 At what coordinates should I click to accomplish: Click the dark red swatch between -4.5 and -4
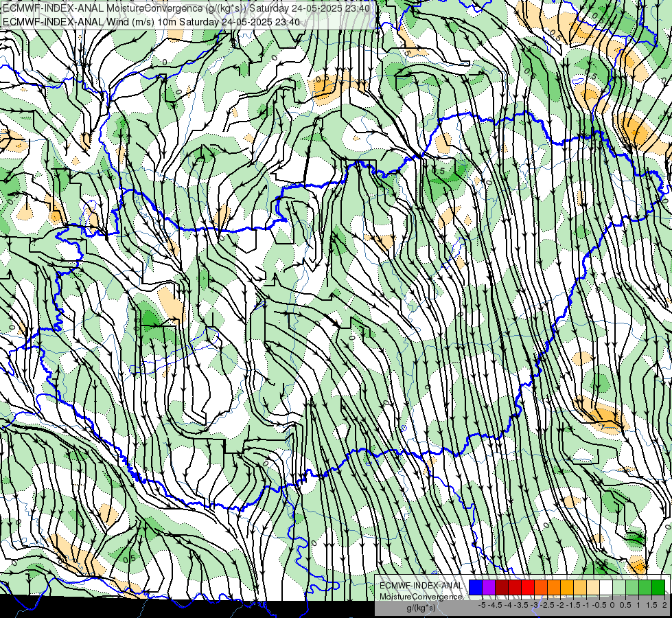pos(502,588)
